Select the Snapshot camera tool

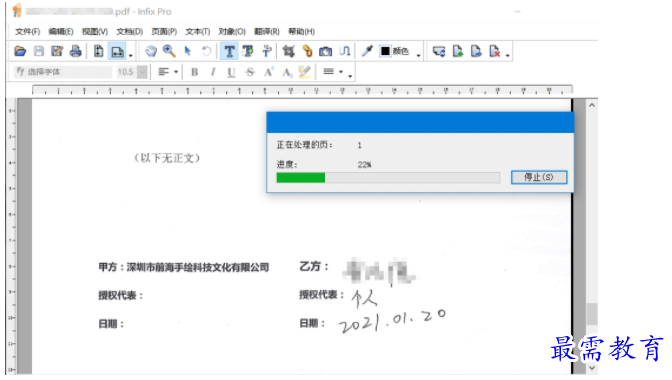(x=326, y=51)
